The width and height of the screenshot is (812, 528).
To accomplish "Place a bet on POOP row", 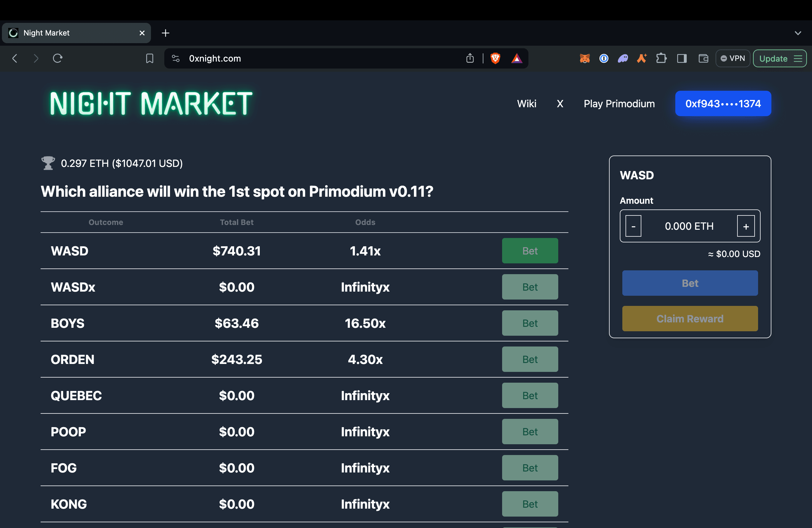I will coord(530,432).
